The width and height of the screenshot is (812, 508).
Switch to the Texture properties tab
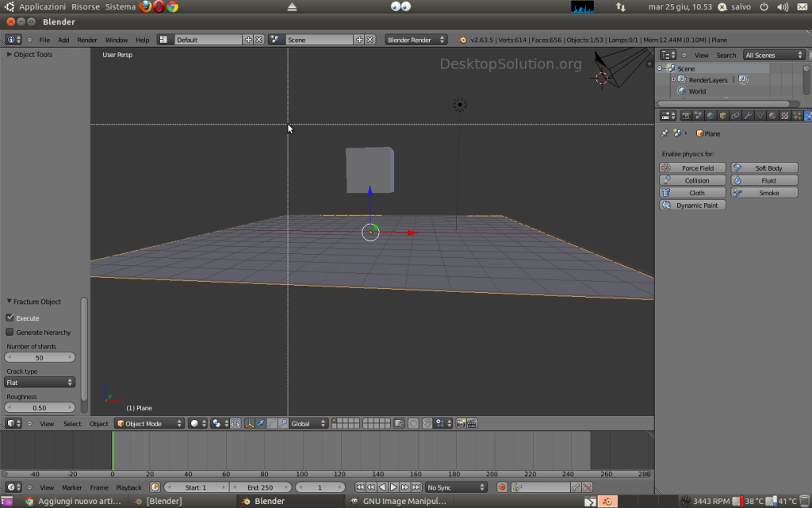tap(785, 116)
